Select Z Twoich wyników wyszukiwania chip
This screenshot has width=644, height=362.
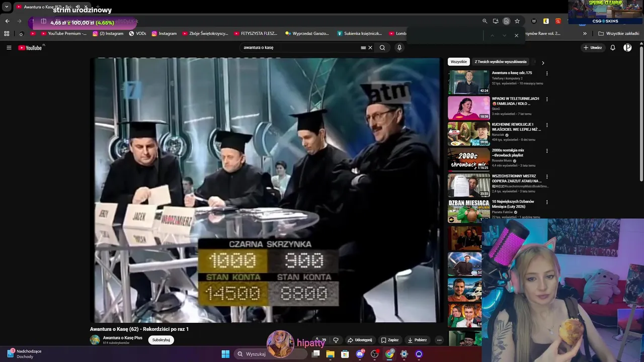tap(501, 62)
